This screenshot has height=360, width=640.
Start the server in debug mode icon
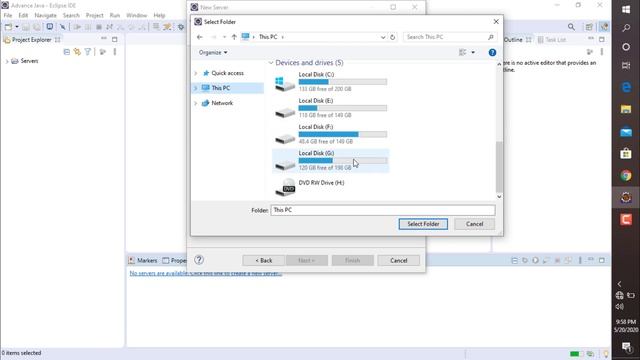pos(525,260)
